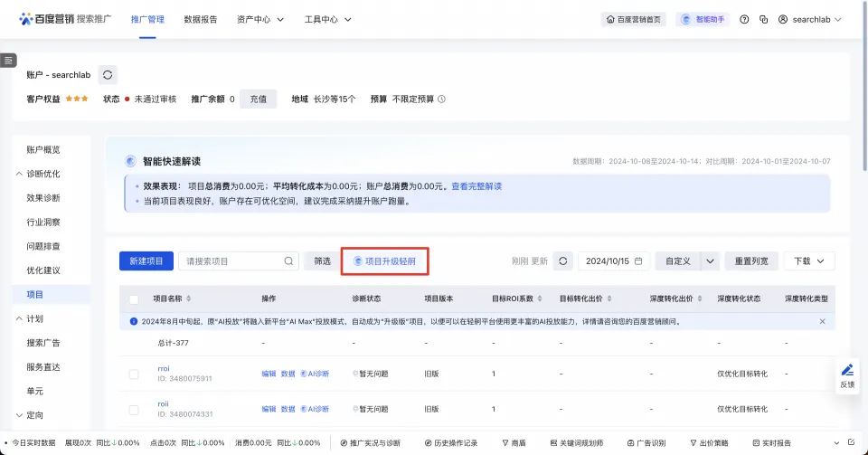This screenshot has width=868, height=455.
Task: Click the 充值 recharge button
Action: [258, 100]
